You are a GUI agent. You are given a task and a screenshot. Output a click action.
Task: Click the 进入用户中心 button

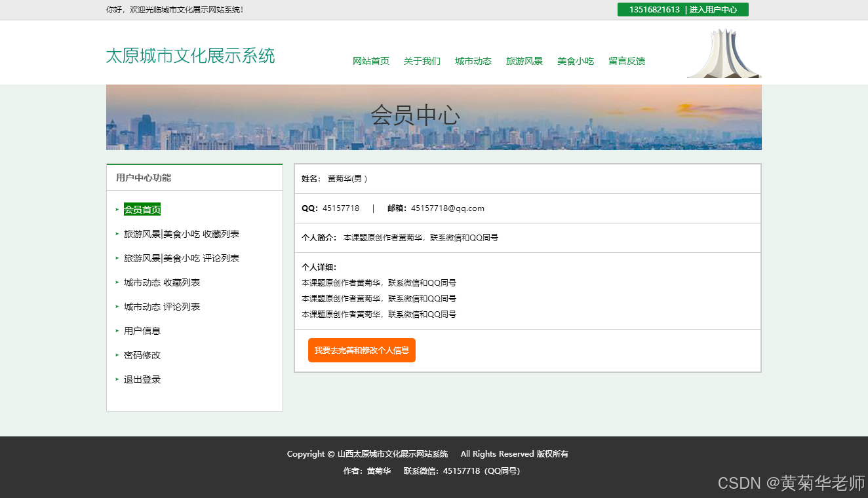(713, 10)
